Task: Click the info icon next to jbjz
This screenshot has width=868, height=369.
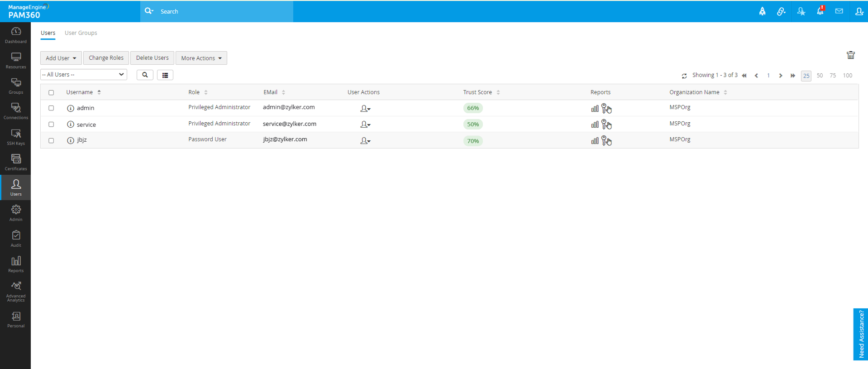Action: [x=71, y=140]
